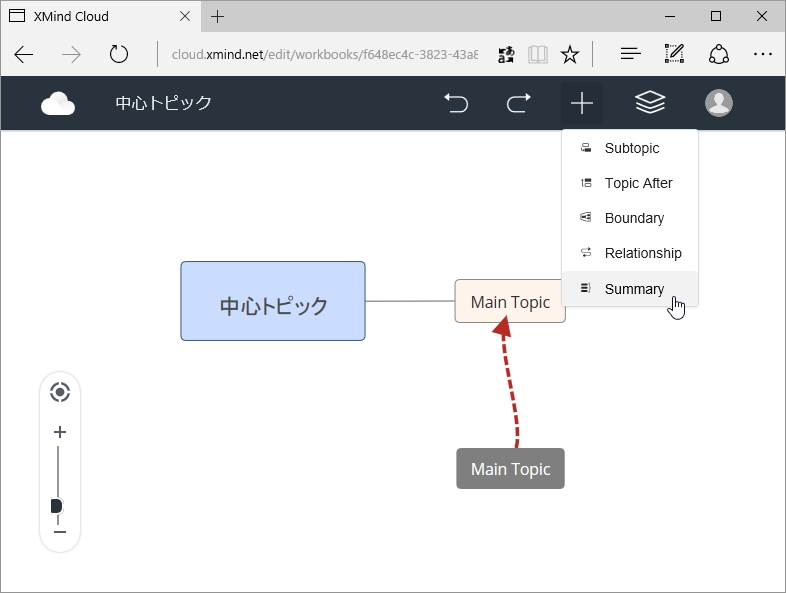Zoom in with the plus button
Image resolution: width=786 pixels, height=593 pixels.
pyautogui.click(x=60, y=432)
